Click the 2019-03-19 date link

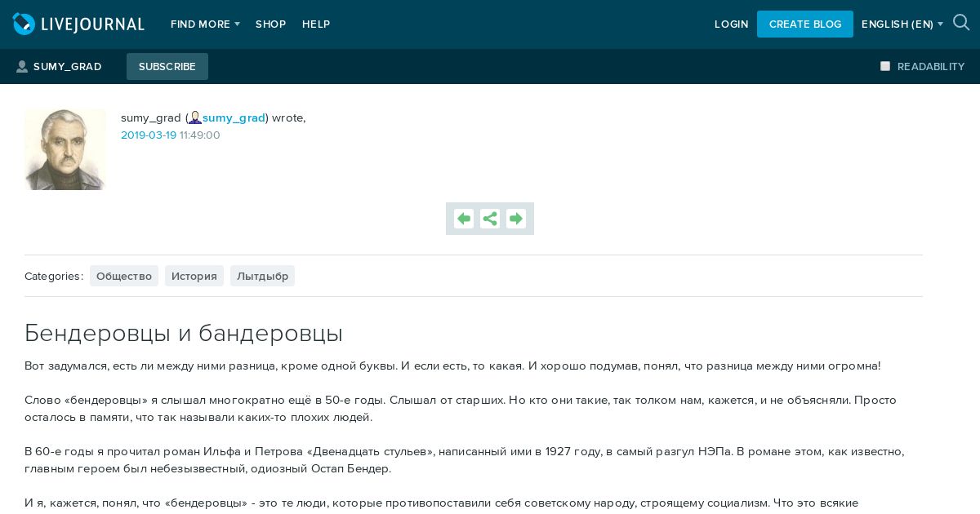pos(149,135)
